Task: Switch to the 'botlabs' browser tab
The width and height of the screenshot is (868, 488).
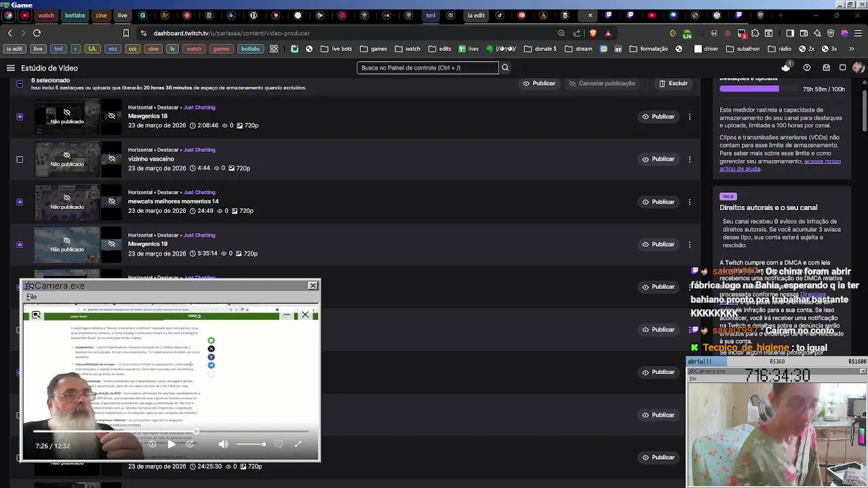Action: (x=75, y=15)
